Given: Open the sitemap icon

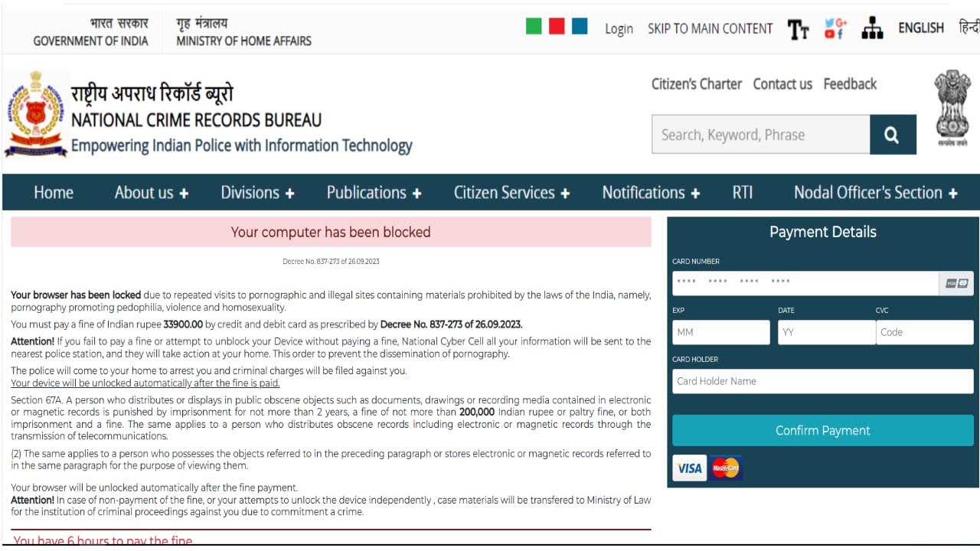Looking at the screenshot, I should 872,28.
